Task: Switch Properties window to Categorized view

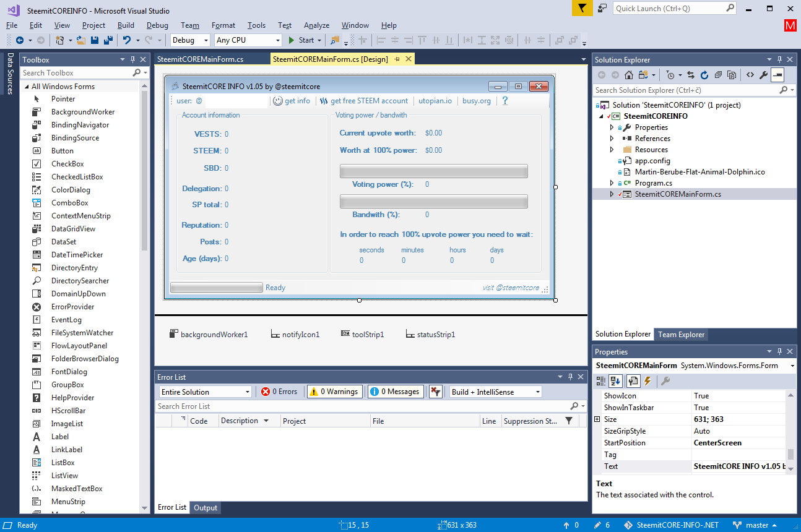Action: coord(602,381)
